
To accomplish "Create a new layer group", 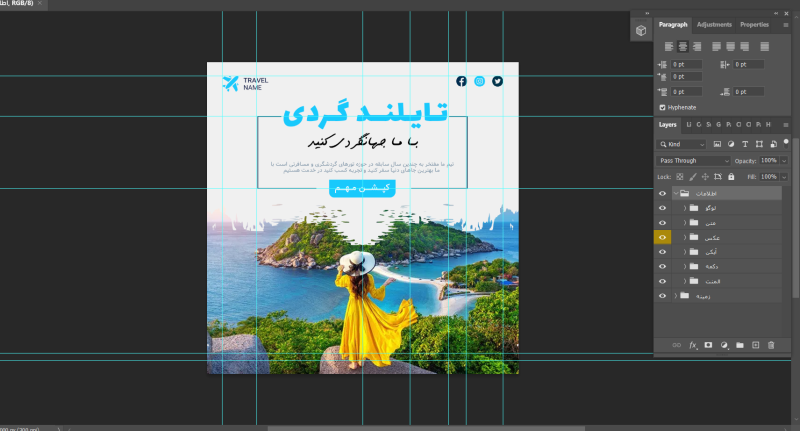I will tap(740, 345).
